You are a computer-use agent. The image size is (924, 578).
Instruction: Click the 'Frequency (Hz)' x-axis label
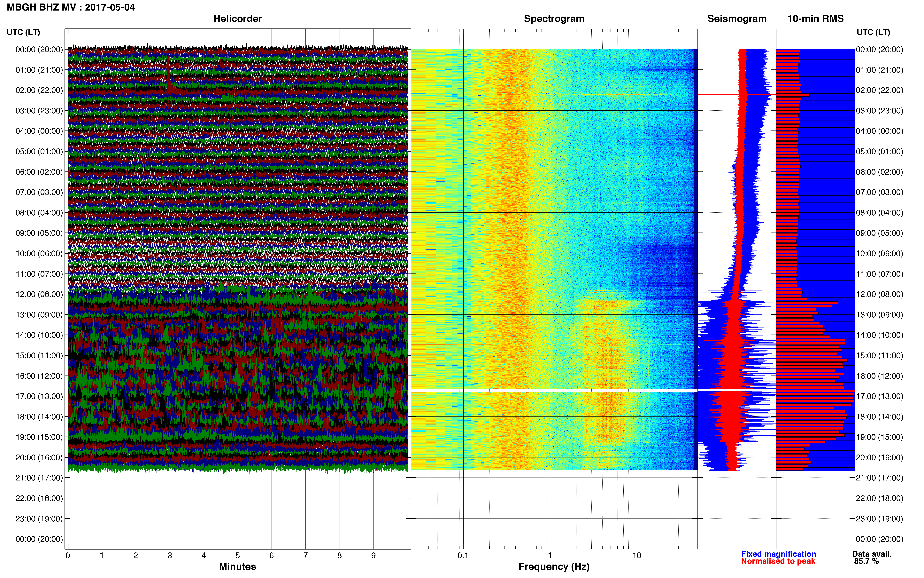point(554,566)
